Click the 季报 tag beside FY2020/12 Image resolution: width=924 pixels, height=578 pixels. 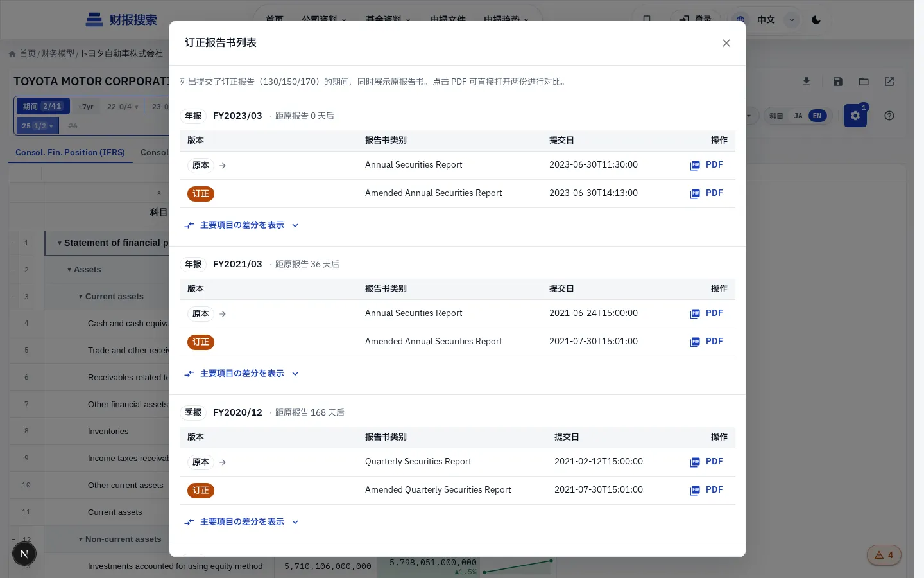(x=193, y=413)
